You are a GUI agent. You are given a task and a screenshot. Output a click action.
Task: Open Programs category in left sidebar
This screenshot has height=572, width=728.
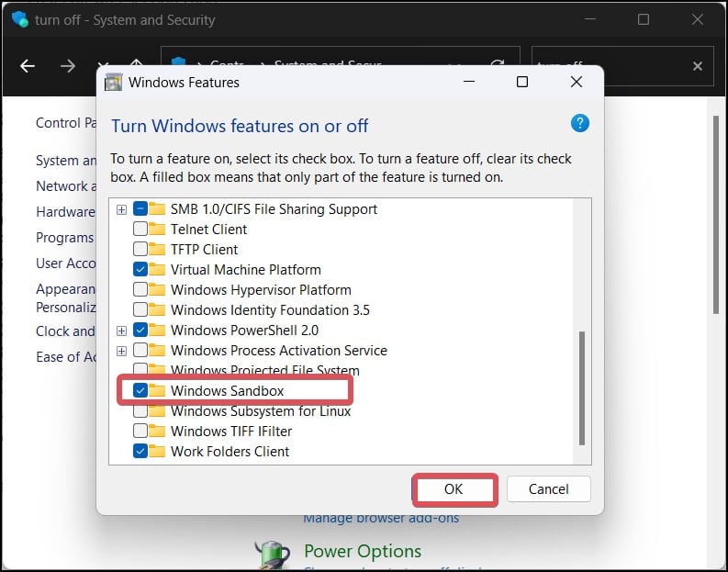click(64, 237)
